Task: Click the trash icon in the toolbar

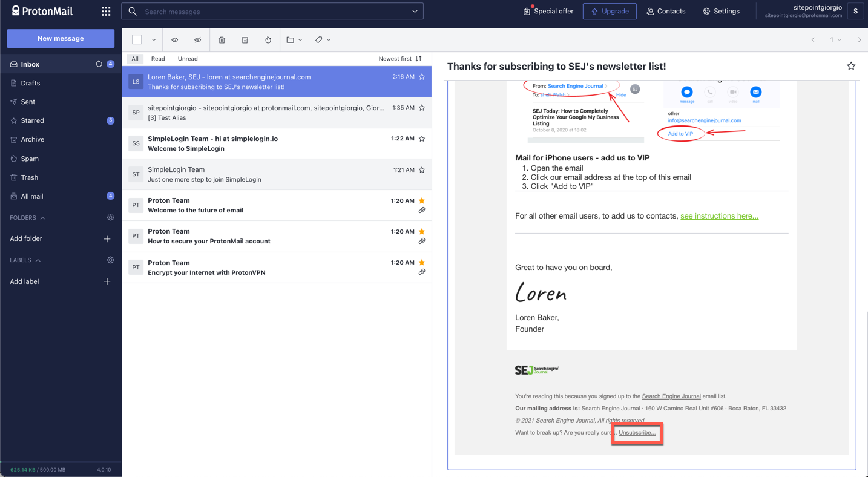Action: (x=222, y=40)
